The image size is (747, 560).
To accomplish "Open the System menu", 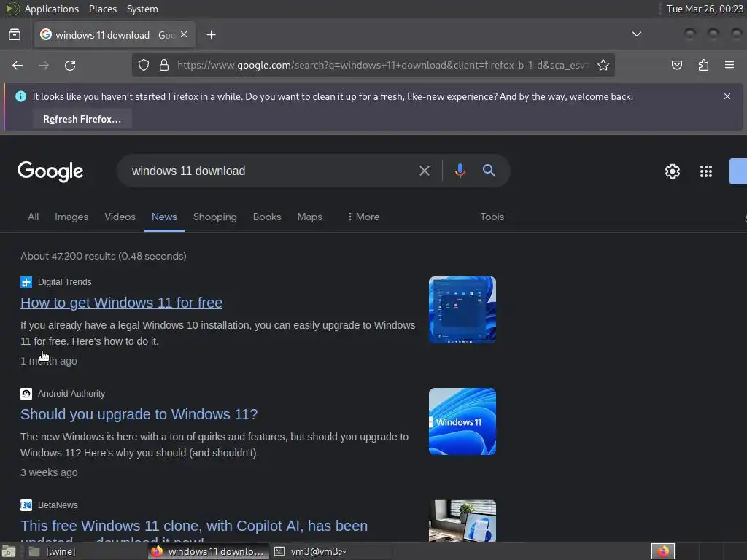I will 142,9.
